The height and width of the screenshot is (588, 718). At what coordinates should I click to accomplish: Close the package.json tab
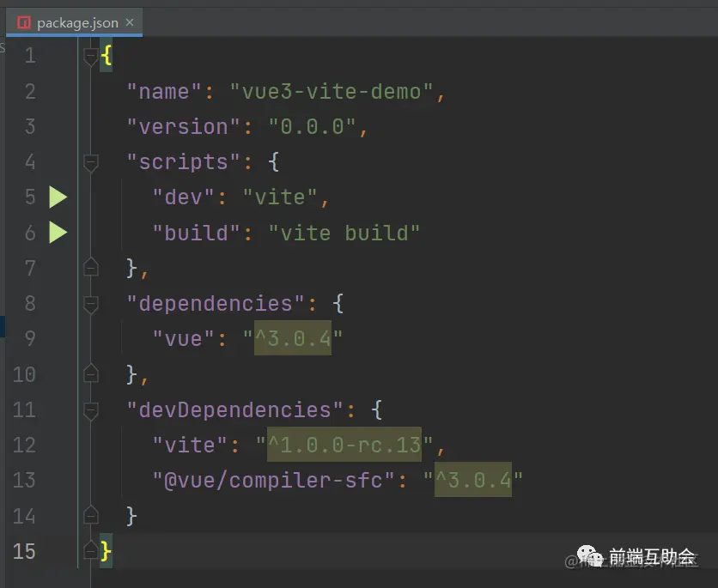[129, 22]
